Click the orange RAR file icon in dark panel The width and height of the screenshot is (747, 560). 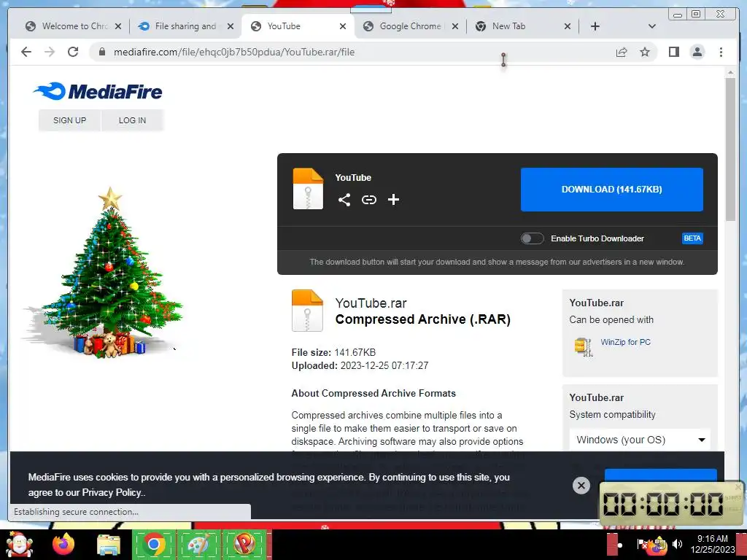click(x=308, y=189)
